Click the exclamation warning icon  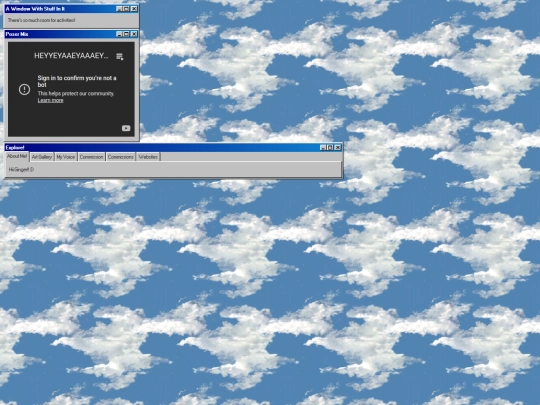24,90
